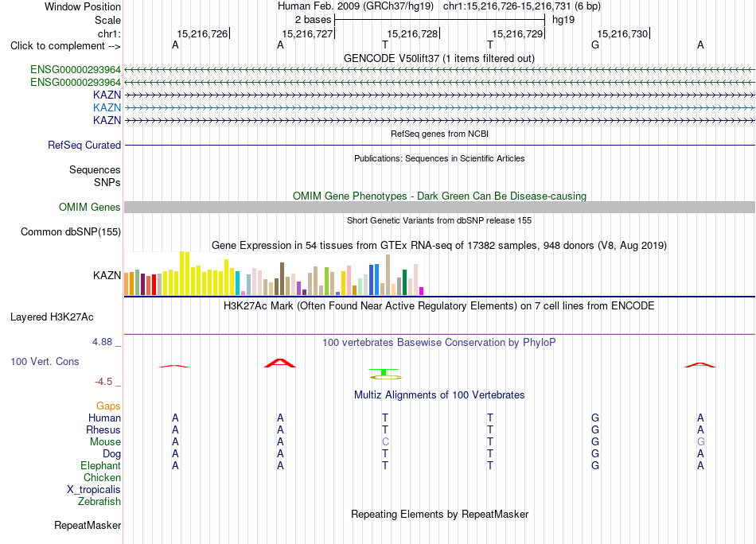Screen dimensions: 756x544
Task: Click the 15,216,726 position label
Action: 202,33
